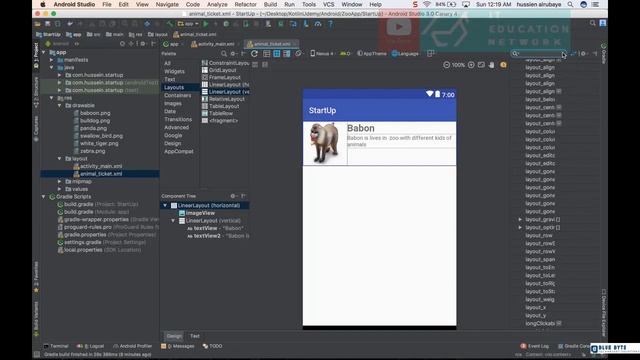Open the Apple menu
Viewport: 640px width, 360px height.
(42, 4)
